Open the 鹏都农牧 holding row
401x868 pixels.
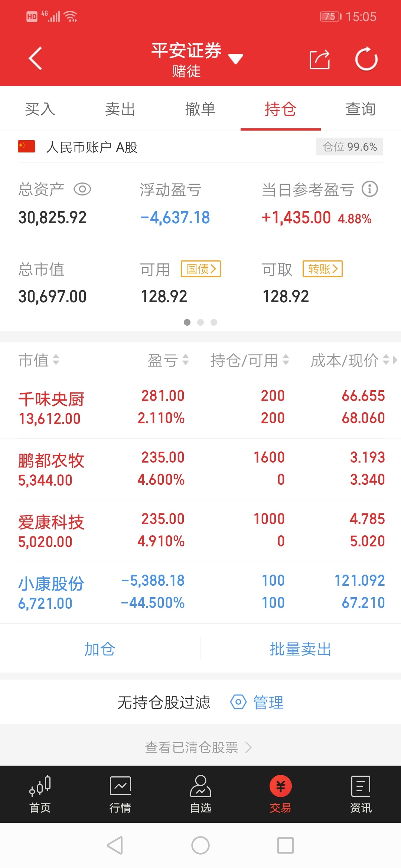coord(200,470)
